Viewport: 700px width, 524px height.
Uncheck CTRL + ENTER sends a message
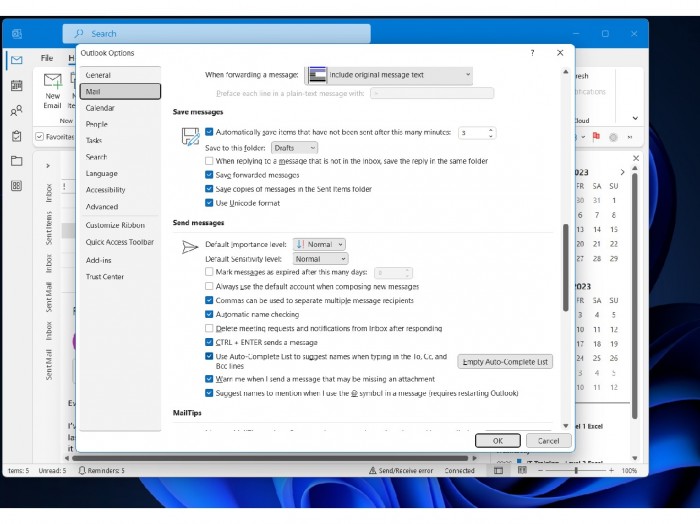coord(209,341)
